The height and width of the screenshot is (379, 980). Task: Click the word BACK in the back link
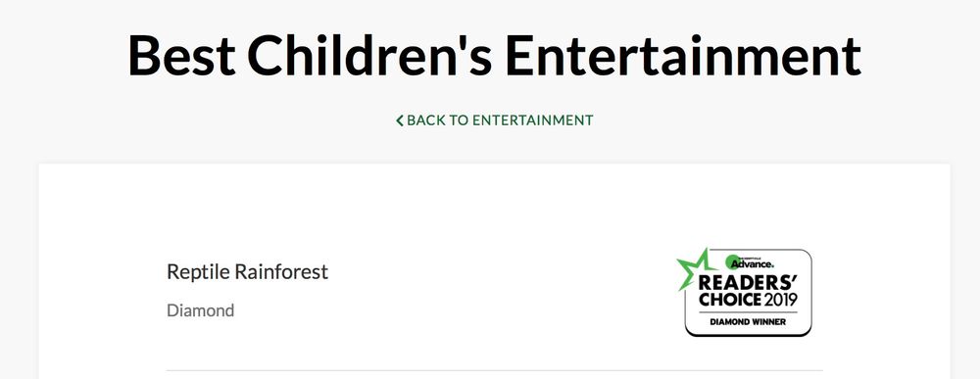point(427,120)
